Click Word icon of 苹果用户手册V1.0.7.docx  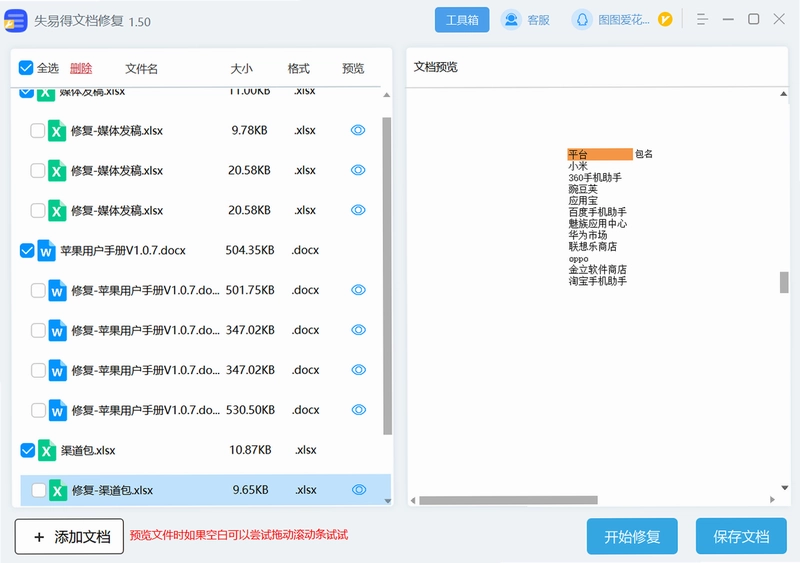(46, 251)
